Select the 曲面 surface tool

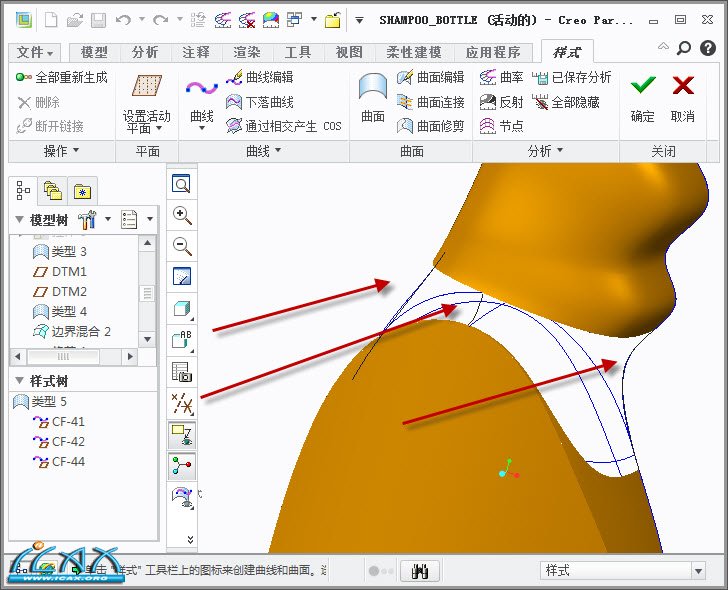click(373, 98)
